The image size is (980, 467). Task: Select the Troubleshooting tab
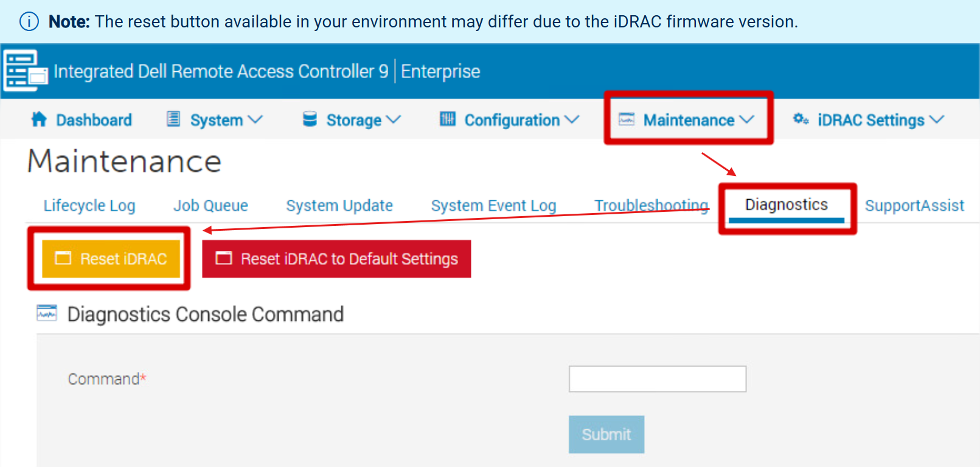pos(651,205)
